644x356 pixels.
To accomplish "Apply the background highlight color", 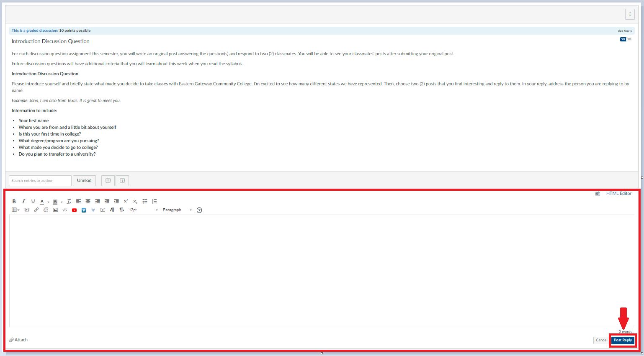I will click(x=55, y=202).
